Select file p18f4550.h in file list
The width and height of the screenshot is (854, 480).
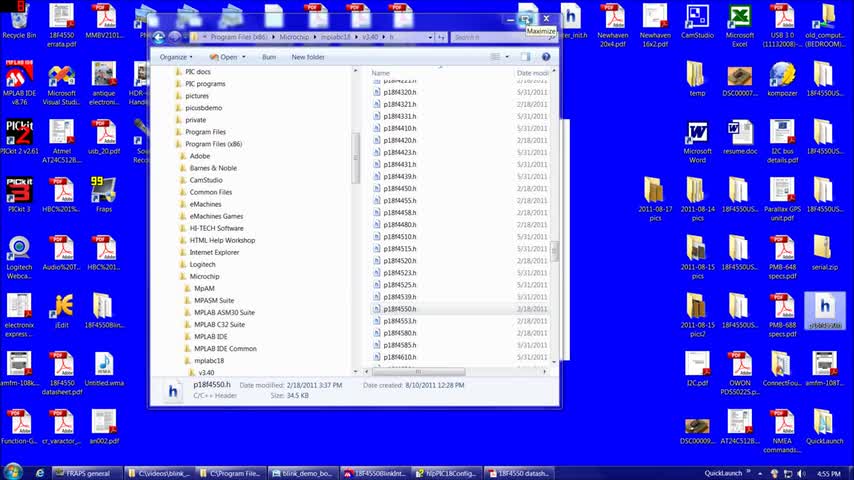tap(399, 308)
